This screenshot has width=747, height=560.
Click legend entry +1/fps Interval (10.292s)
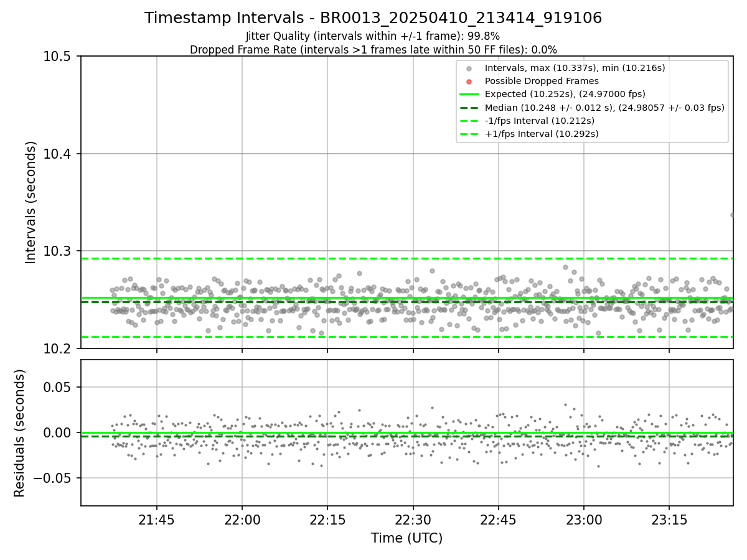[542, 134]
